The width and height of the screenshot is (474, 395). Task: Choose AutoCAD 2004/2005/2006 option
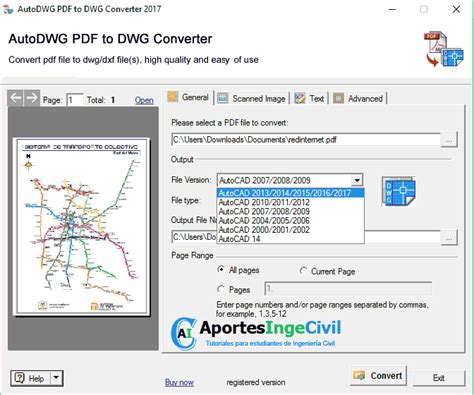coord(290,220)
